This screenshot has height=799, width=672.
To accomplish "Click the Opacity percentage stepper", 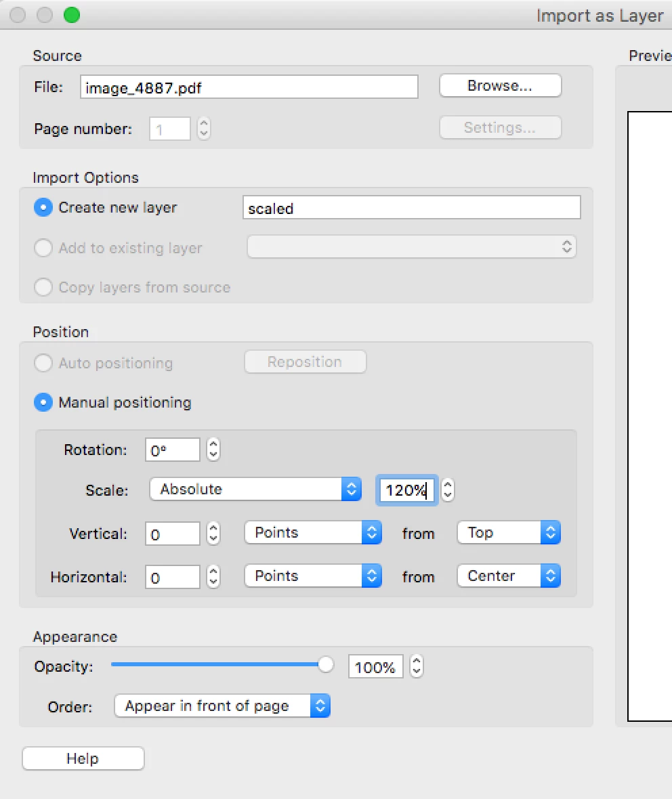I will click(x=416, y=666).
